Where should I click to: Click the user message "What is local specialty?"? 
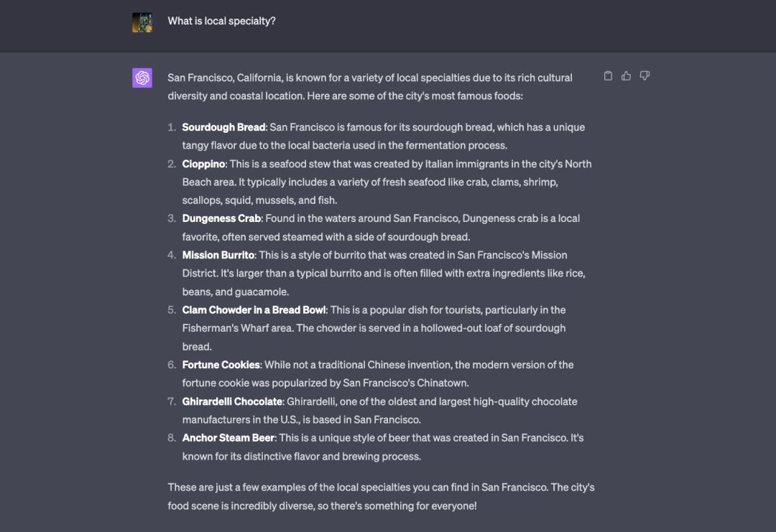[x=221, y=21]
